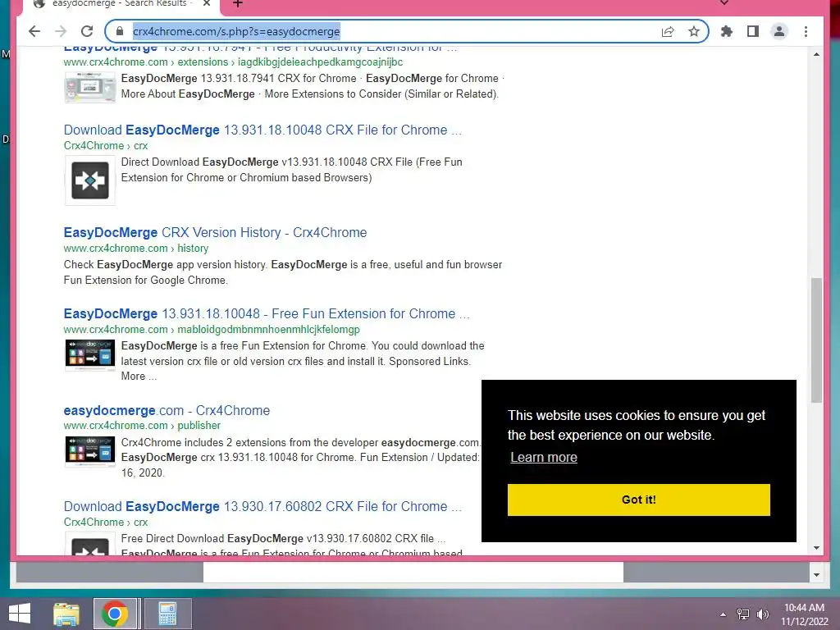
Task: Open File Explorer from the taskbar
Action: tap(66, 614)
